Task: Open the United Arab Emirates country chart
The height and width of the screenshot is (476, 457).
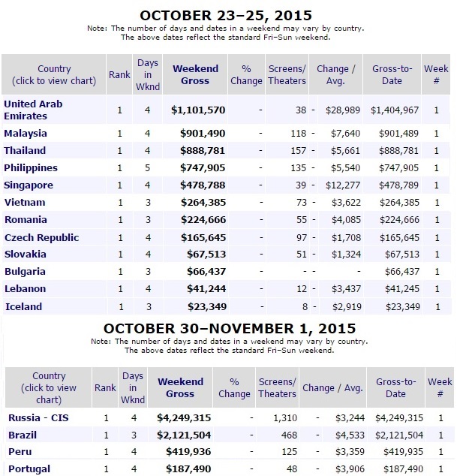Action: [x=38, y=110]
